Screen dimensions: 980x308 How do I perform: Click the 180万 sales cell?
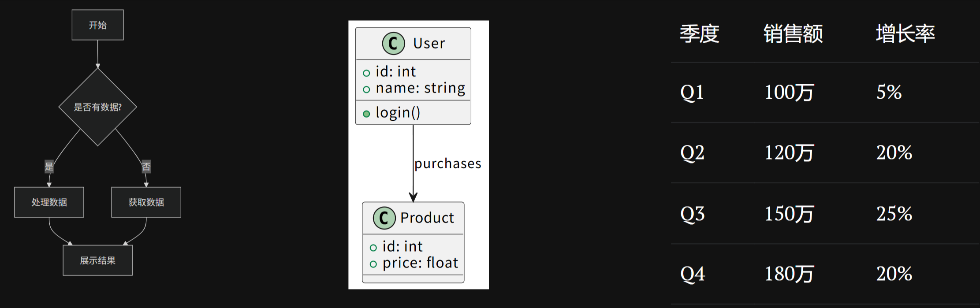tap(789, 274)
